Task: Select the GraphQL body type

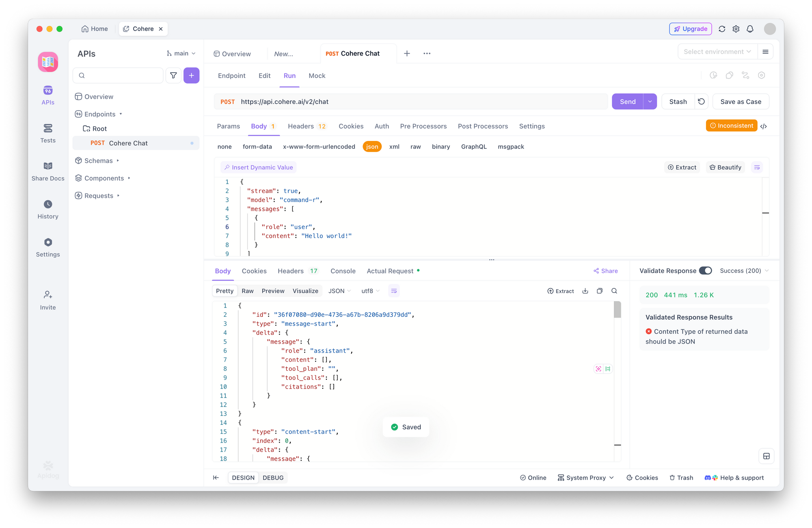Action: point(474,147)
